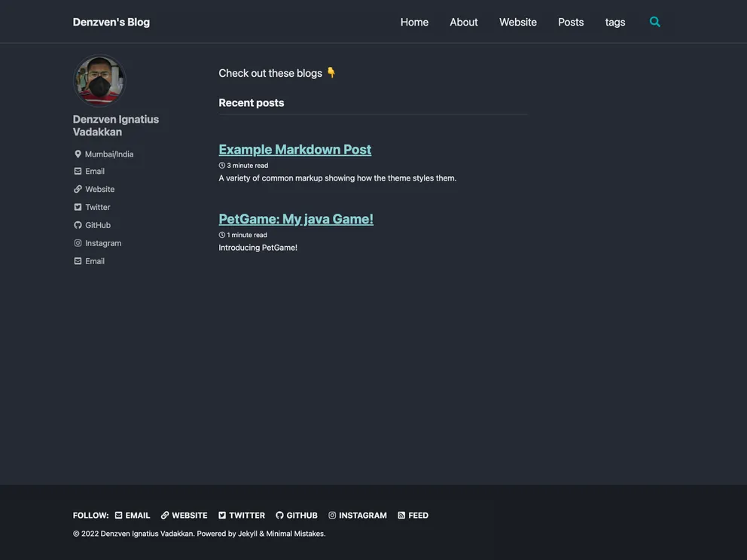The image size is (747, 560).
Task: Click the Website link icon in sidebar
Action: coord(78,189)
